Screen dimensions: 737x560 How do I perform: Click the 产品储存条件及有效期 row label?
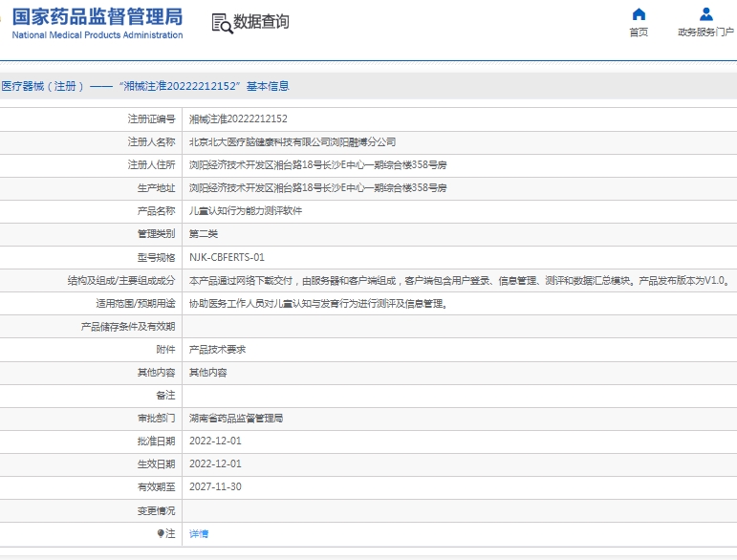tap(128, 327)
